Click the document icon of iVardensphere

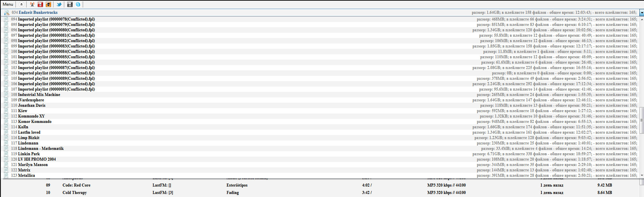tap(6, 100)
